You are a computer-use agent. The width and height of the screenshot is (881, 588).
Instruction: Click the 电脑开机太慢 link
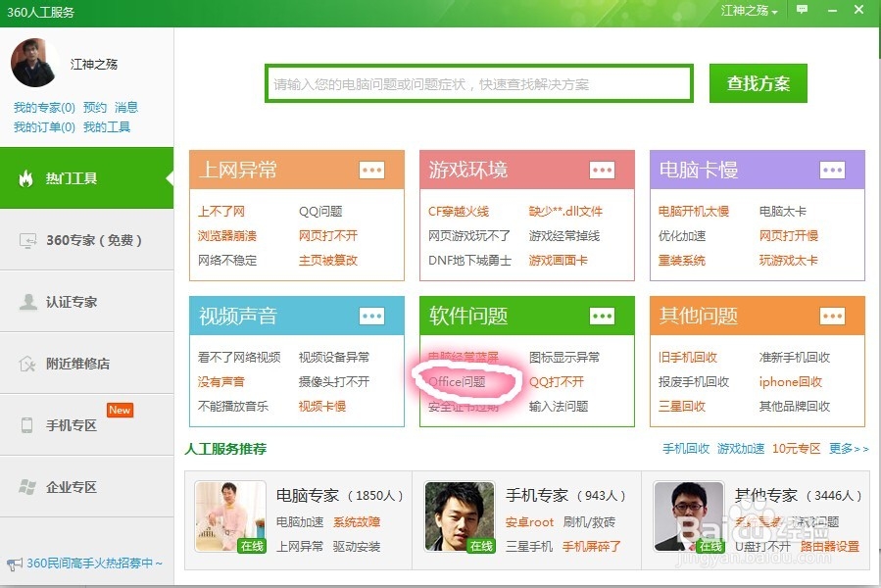pyautogui.click(x=694, y=212)
